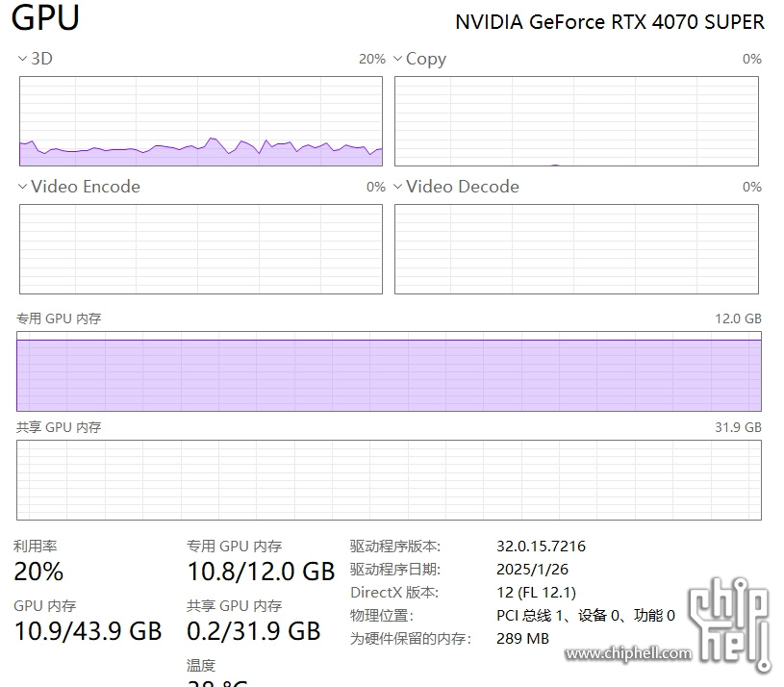Click the shared GPU memory graph
The width and height of the screenshot is (784, 687).
[389, 480]
